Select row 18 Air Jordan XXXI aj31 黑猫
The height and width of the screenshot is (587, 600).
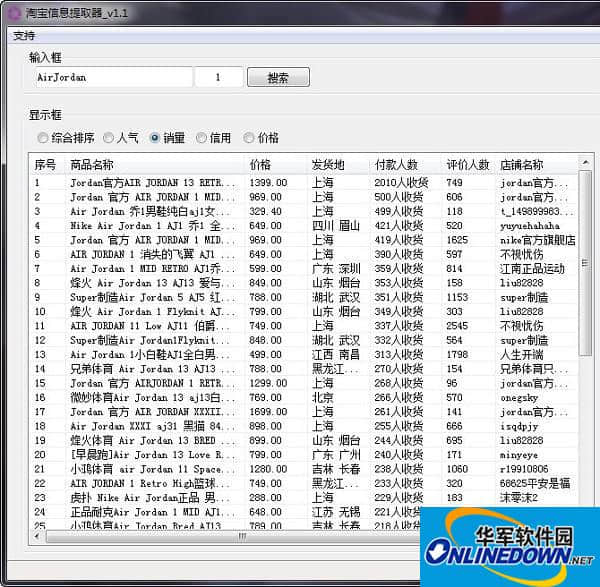(x=304, y=426)
